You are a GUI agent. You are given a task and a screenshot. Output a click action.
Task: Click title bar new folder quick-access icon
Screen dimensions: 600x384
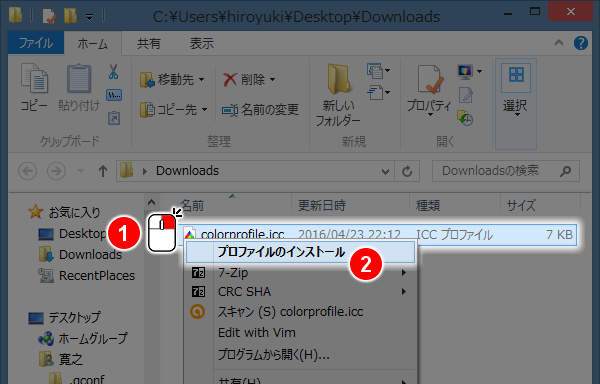pyautogui.click(x=71, y=16)
